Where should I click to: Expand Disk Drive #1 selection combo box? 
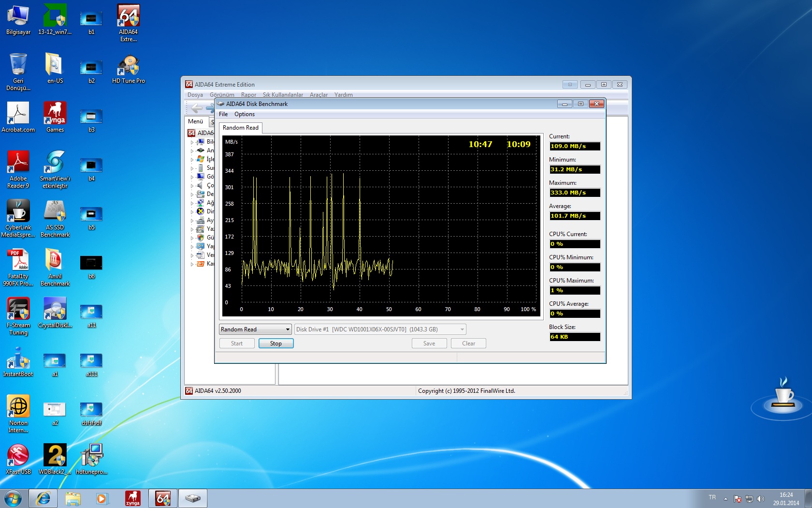click(462, 329)
